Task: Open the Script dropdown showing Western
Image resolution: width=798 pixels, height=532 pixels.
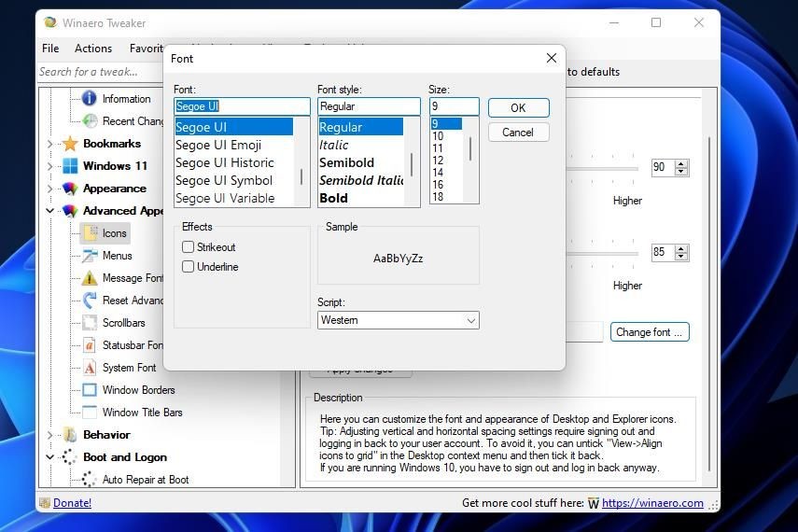Action: click(398, 320)
